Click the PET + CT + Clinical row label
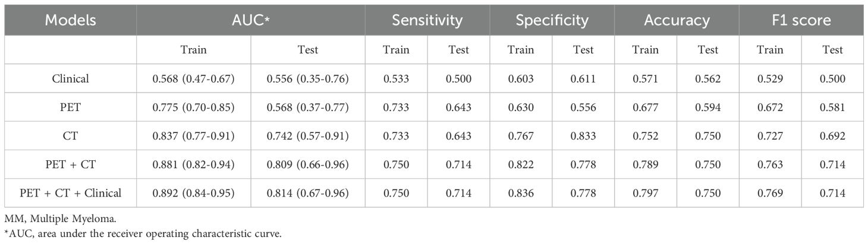The width and height of the screenshot is (868, 244). (x=70, y=193)
